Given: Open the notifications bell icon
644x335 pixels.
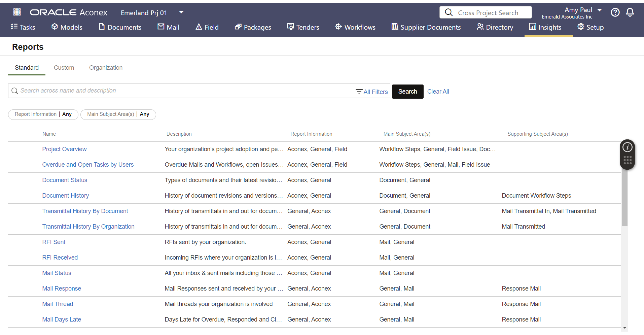Looking at the screenshot, I should (x=630, y=12).
